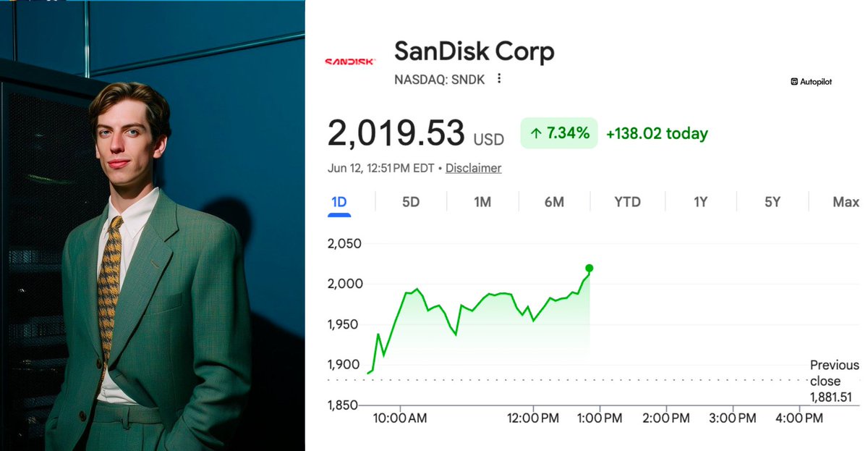This screenshot has width=868, height=451.
Task: Open the three-dot menu beside NASDAQ: SNDK
Action: 499,79
